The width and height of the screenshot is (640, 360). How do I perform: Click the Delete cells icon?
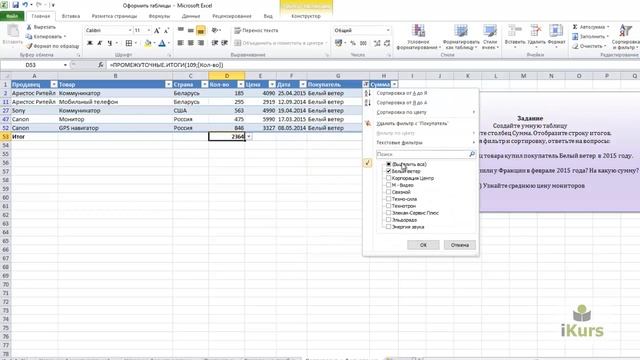536,31
